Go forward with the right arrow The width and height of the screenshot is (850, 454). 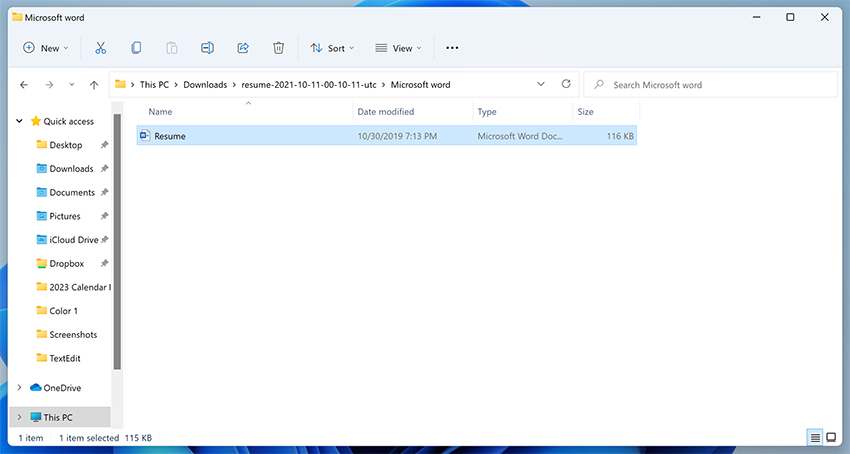point(49,85)
